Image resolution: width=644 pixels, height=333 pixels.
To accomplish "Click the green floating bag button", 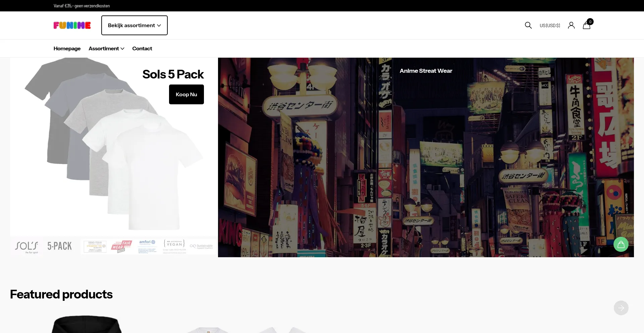I will (x=621, y=244).
